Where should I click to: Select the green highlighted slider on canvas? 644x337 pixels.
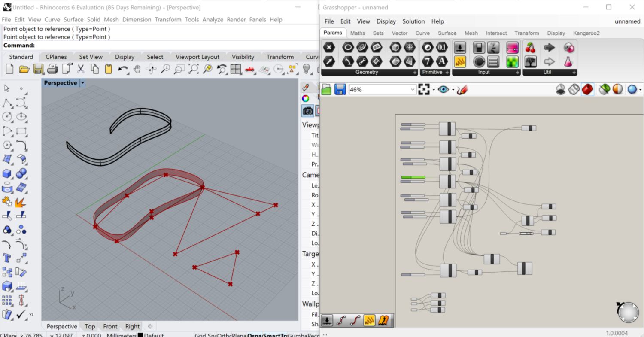413,177
